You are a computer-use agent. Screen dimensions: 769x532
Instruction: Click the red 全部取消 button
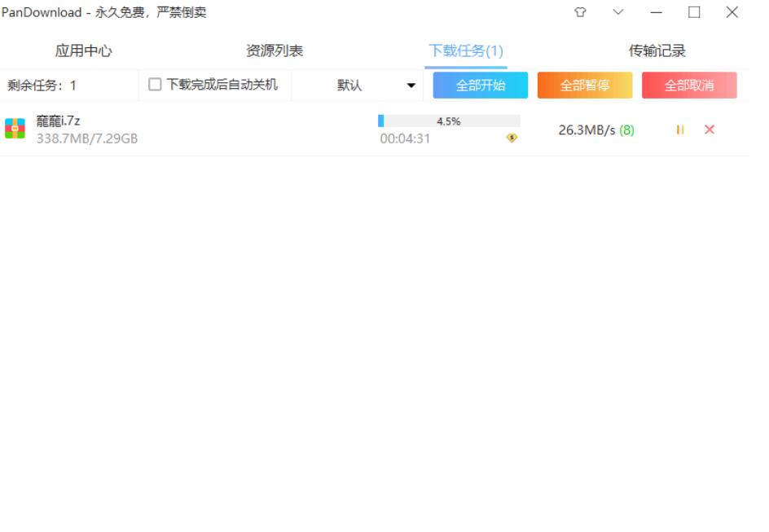click(x=689, y=85)
